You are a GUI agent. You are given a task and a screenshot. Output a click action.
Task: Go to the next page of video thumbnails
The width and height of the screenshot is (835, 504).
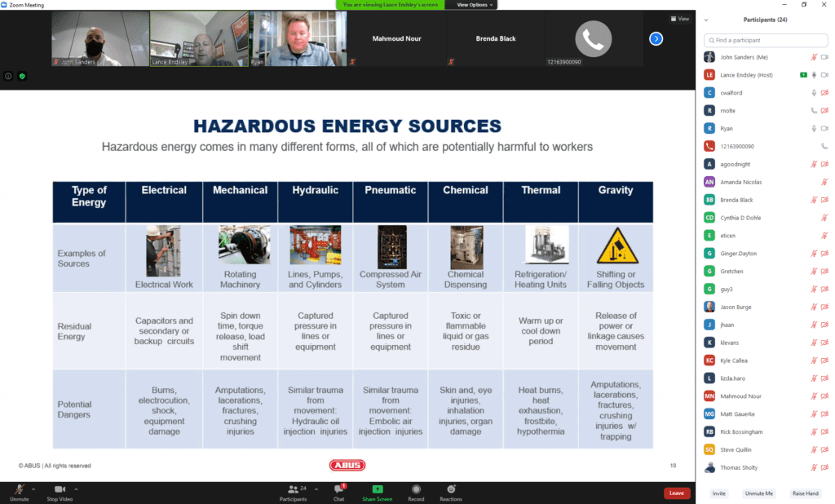pos(656,39)
